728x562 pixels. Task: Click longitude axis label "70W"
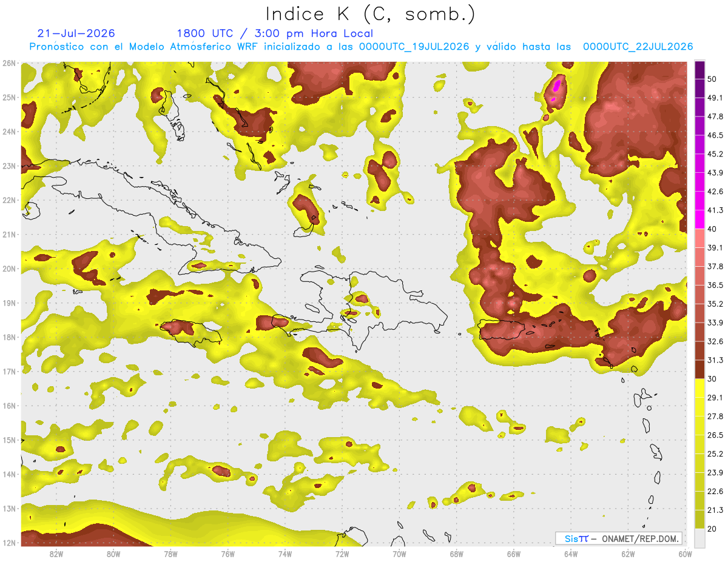(399, 554)
